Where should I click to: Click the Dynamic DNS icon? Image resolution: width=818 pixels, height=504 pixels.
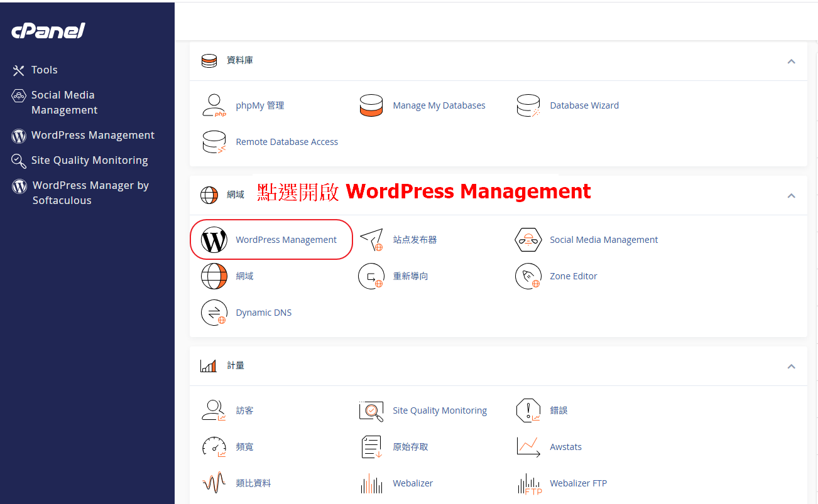point(214,313)
